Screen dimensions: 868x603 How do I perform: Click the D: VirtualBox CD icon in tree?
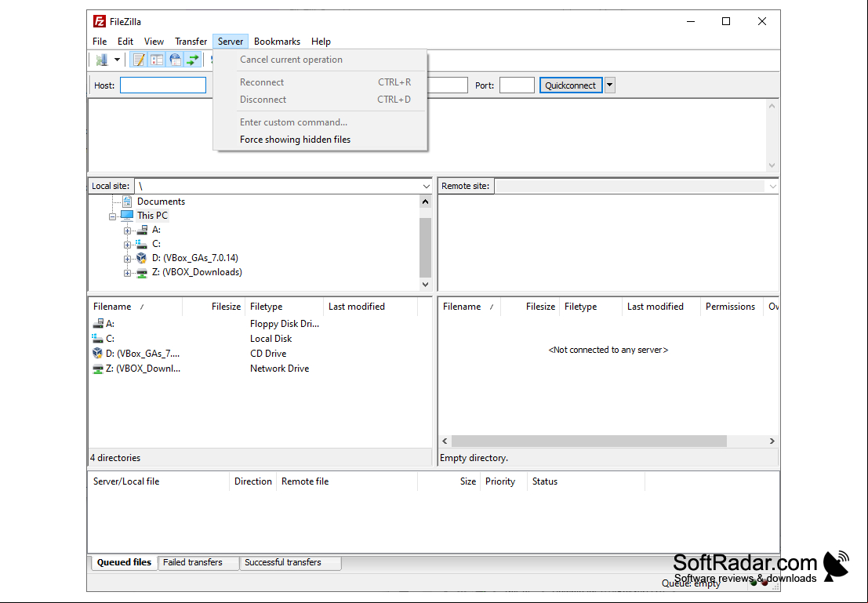(142, 258)
